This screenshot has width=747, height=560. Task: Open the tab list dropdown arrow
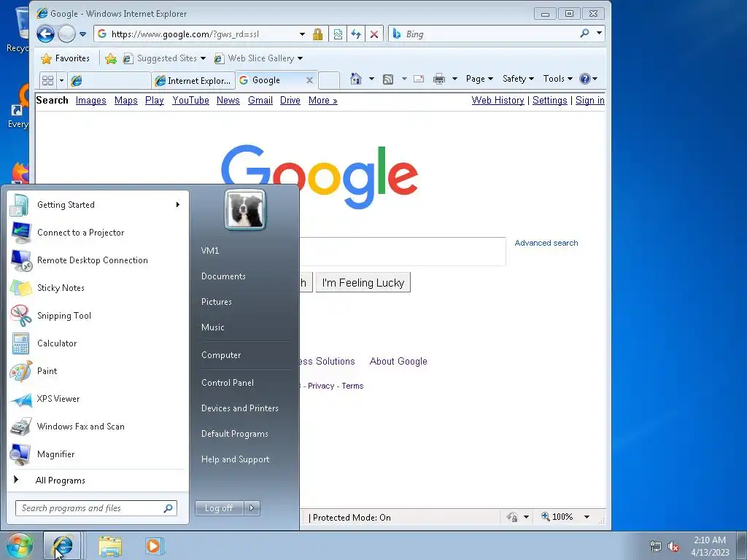pyautogui.click(x=61, y=80)
